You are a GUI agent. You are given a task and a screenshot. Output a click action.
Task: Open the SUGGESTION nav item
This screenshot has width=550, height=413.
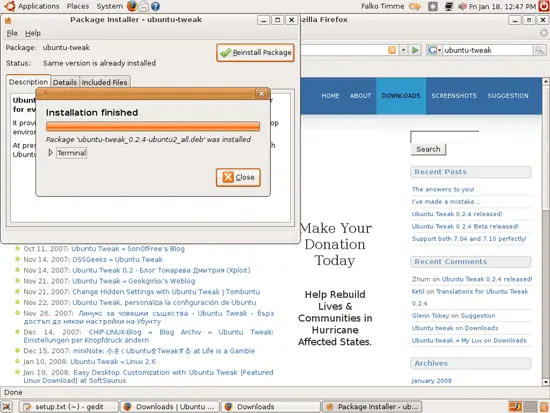[508, 96]
